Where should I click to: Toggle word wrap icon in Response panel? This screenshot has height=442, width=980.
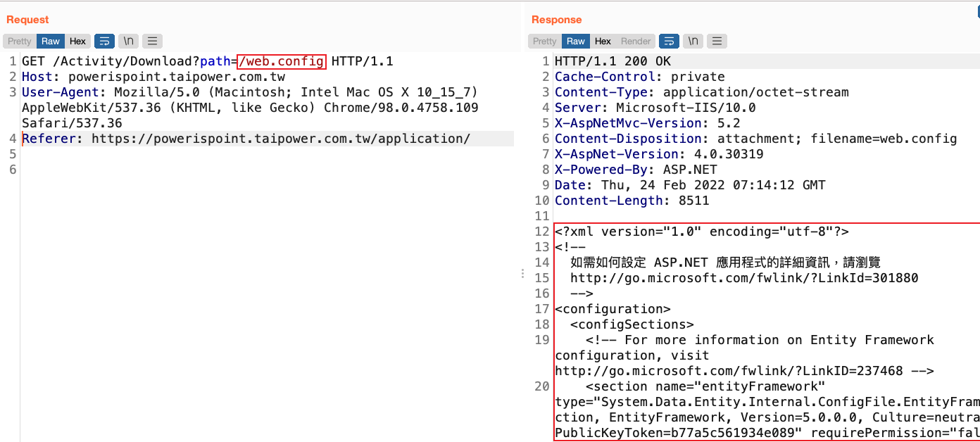pos(670,42)
